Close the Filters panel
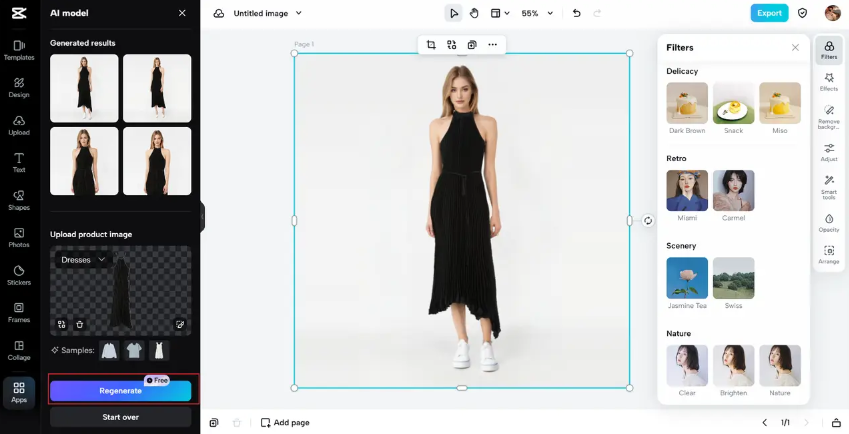The height and width of the screenshot is (434, 849). (x=795, y=48)
